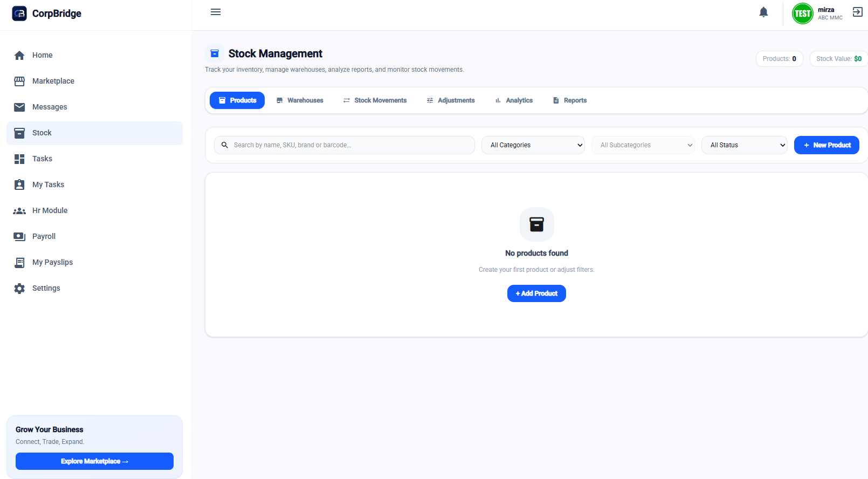Image resolution: width=868 pixels, height=479 pixels.
Task: Switch to the Products tab
Action: coord(237,100)
